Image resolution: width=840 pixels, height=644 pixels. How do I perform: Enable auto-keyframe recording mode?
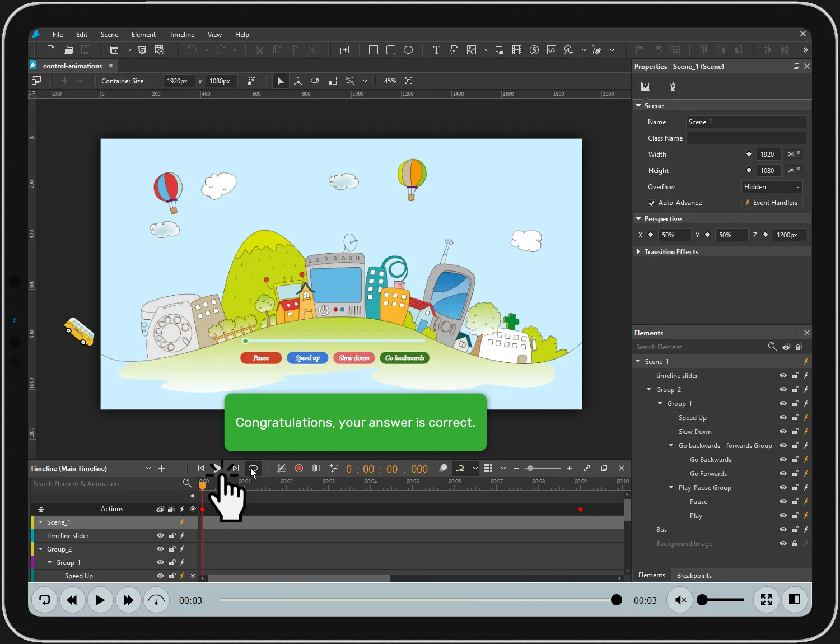[x=299, y=468]
